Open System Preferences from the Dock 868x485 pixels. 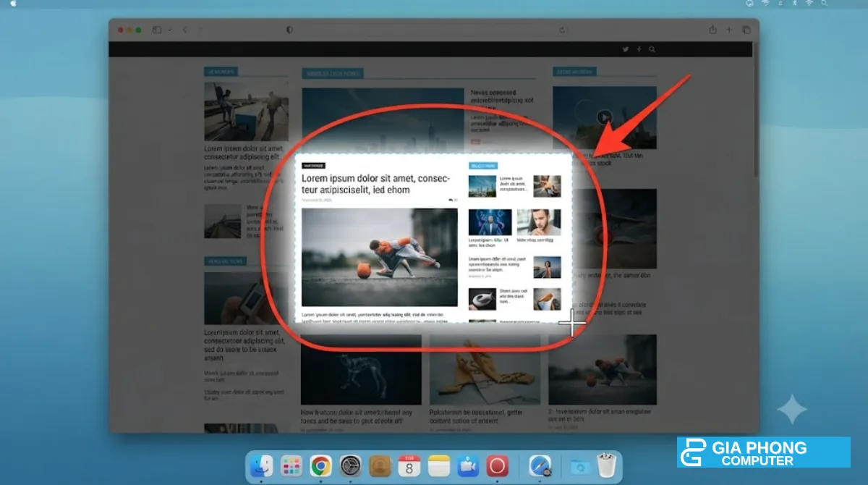[x=351, y=467]
